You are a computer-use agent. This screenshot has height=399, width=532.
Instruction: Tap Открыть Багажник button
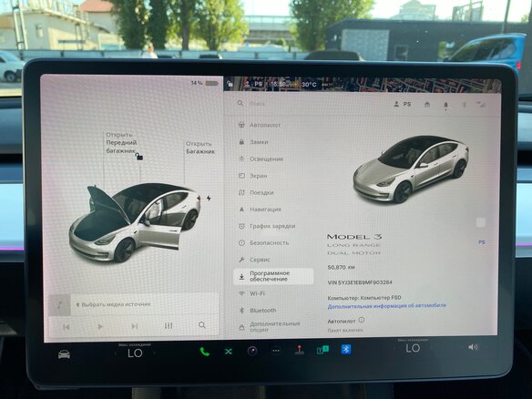pos(200,148)
